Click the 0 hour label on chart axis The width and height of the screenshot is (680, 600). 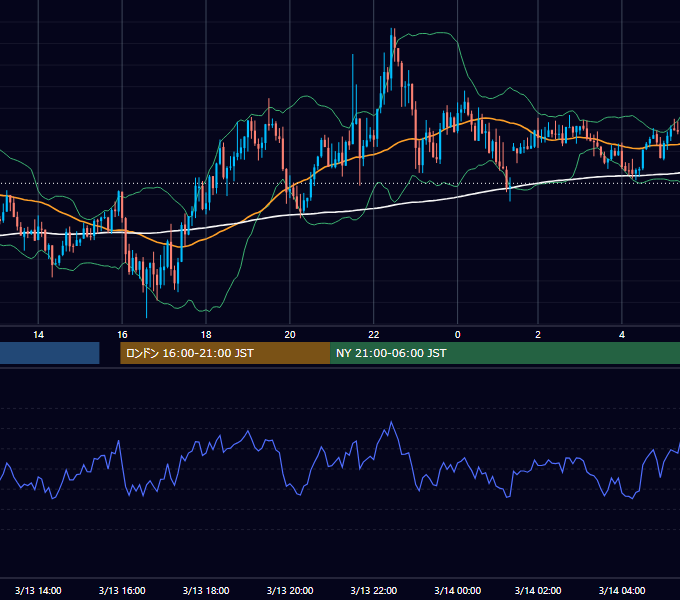[x=458, y=335]
